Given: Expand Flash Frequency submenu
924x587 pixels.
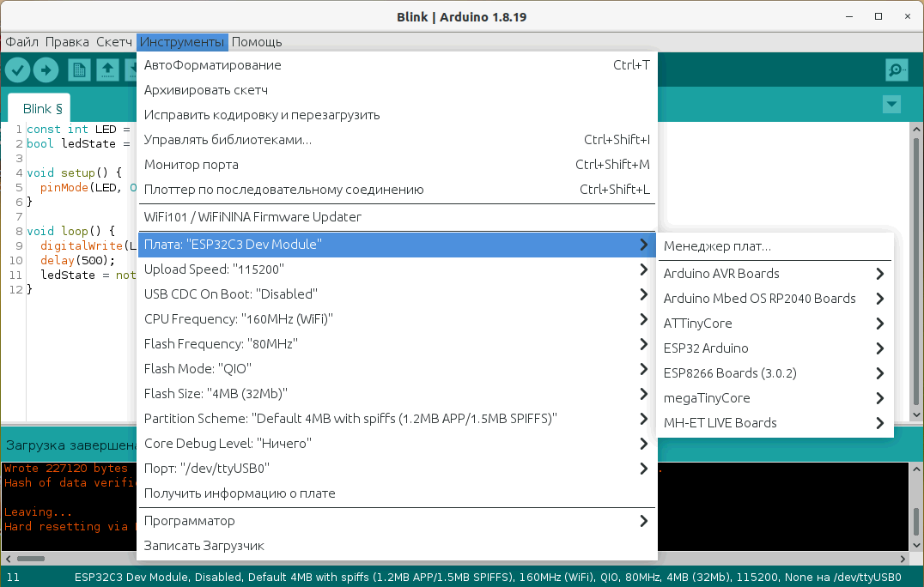Looking at the screenshot, I should [x=398, y=344].
